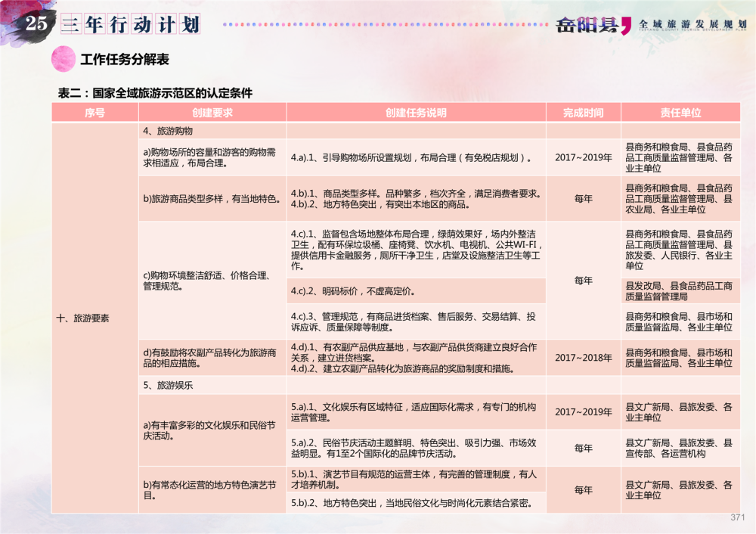Select the 创建要求 column header
This screenshot has width=756, height=534.
pos(212,113)
